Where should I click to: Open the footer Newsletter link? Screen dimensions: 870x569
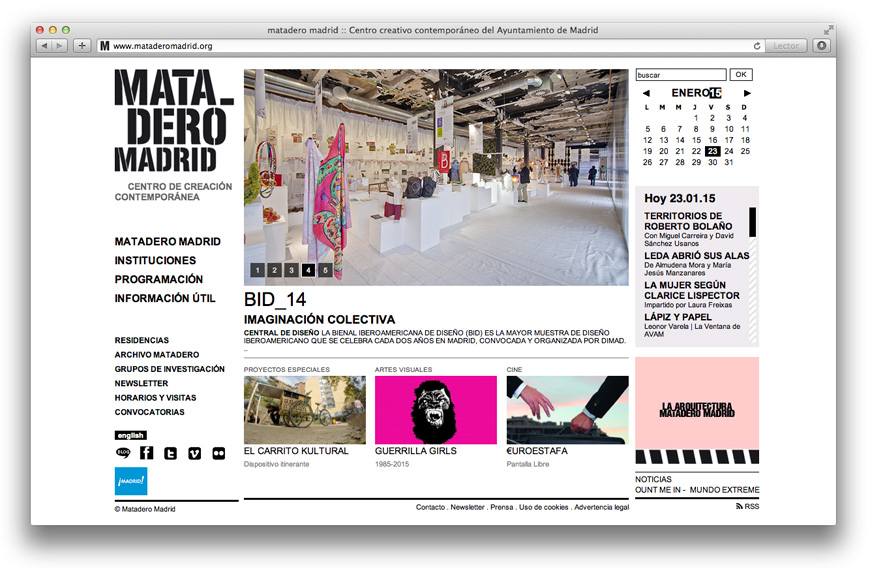pyautogui.click(x=467, y=507)
